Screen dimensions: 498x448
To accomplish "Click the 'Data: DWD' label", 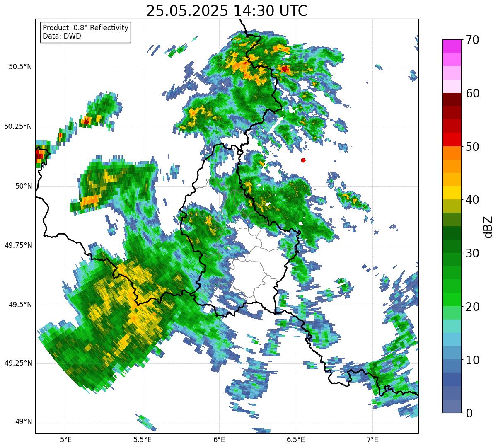I will pyautogui.click(x=62, y=36).
